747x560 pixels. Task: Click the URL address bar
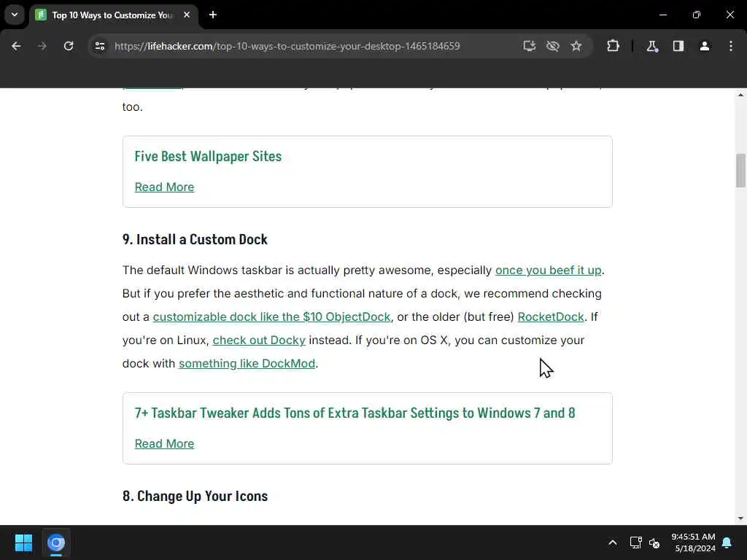[287, 46]
